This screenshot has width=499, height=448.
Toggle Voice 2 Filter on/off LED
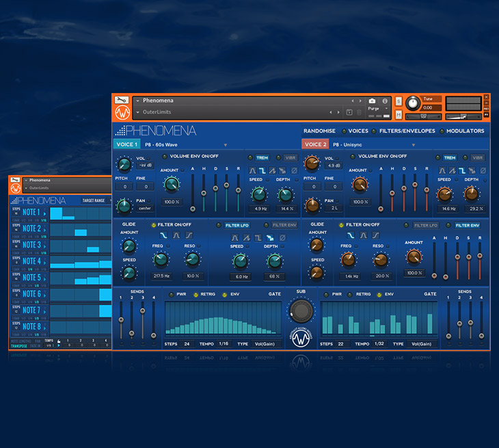pyautogui.click(x=341, y=225)
